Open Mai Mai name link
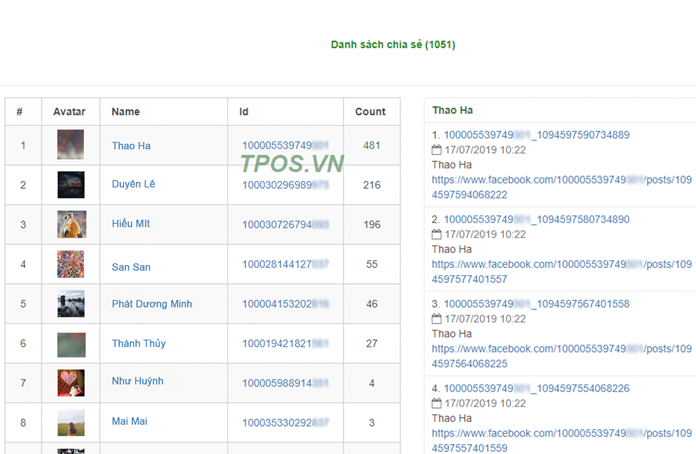The image size is (696, 454). point(129,421)
